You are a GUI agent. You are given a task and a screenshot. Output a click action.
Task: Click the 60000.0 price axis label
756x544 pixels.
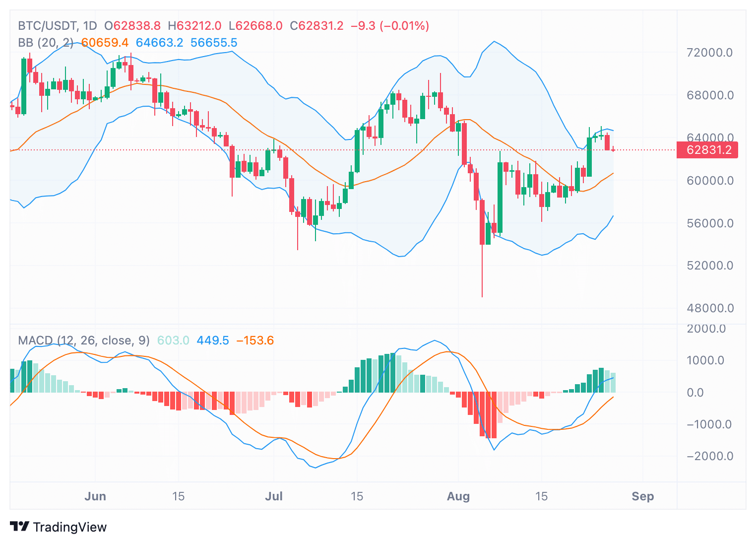click(710, 181)
